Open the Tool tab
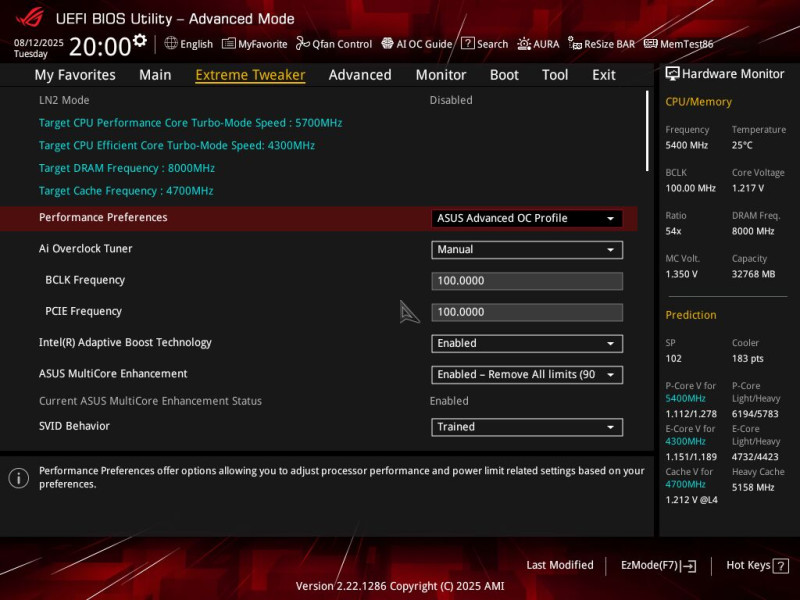 555,75
